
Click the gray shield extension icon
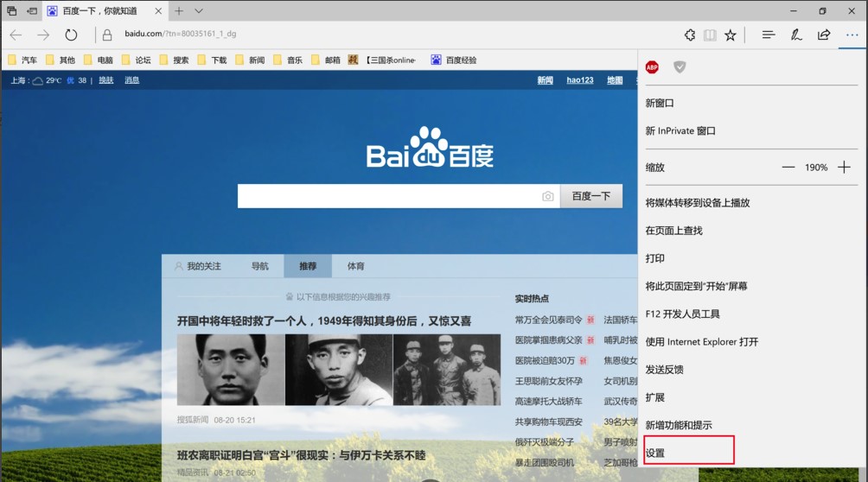pos(680,67)
